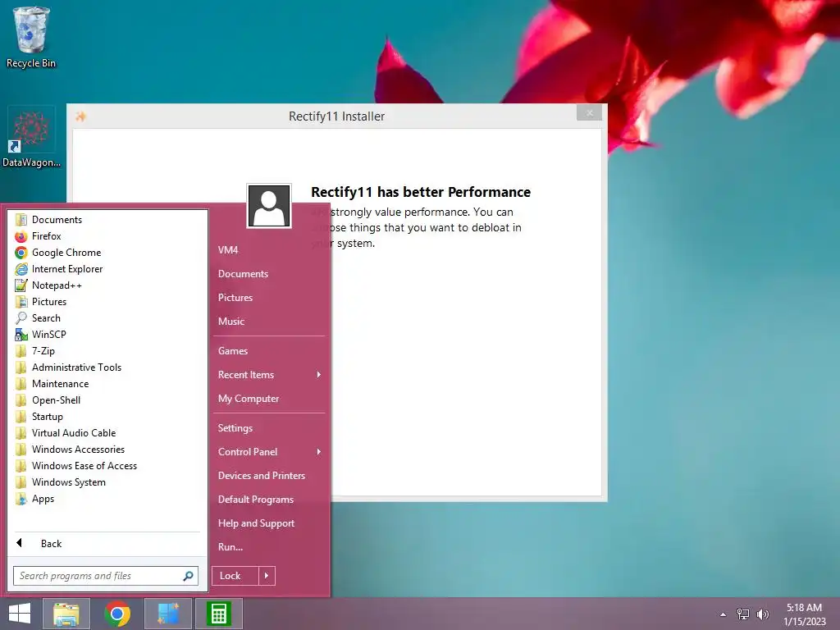Click the taskbar clock and date
This screenshot has height=630, width=840.
click(804, 614)
